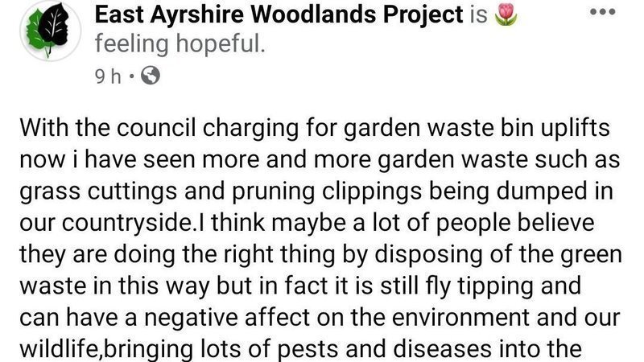
Task: Click the 'feeling hopeful.' status text
Action: (x=179, y=45)
